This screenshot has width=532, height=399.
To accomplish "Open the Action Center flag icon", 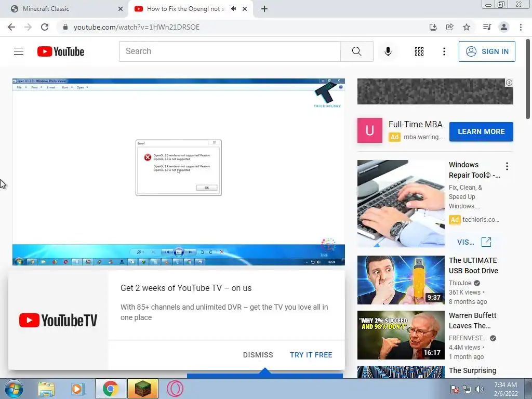I will tap(455, 389).
